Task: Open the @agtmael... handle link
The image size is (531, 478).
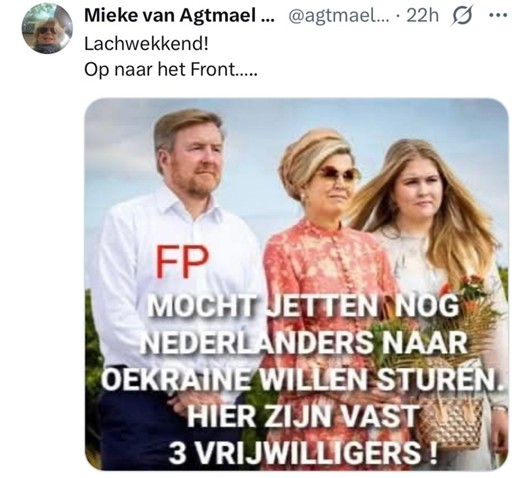Action: tap(339, 16)
